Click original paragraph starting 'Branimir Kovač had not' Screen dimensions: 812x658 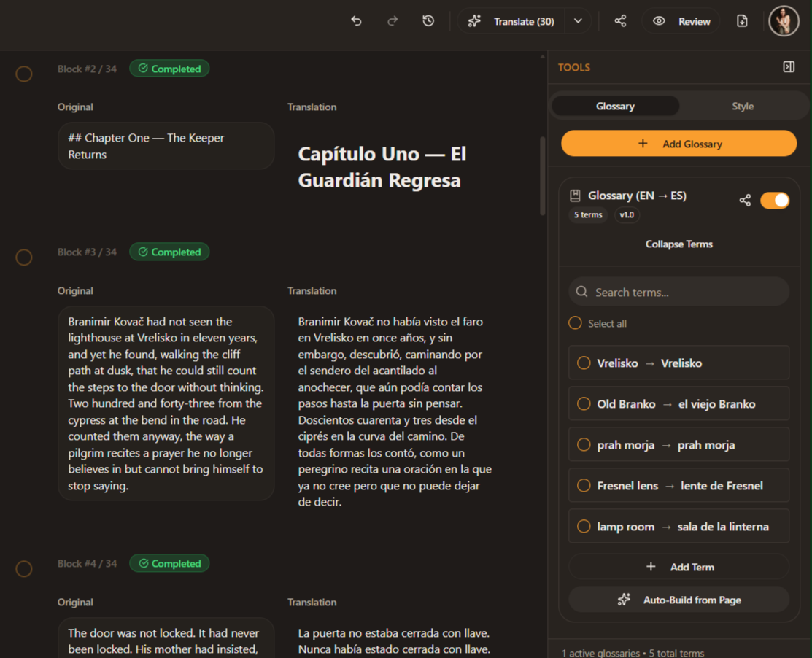tap(166, 403)
